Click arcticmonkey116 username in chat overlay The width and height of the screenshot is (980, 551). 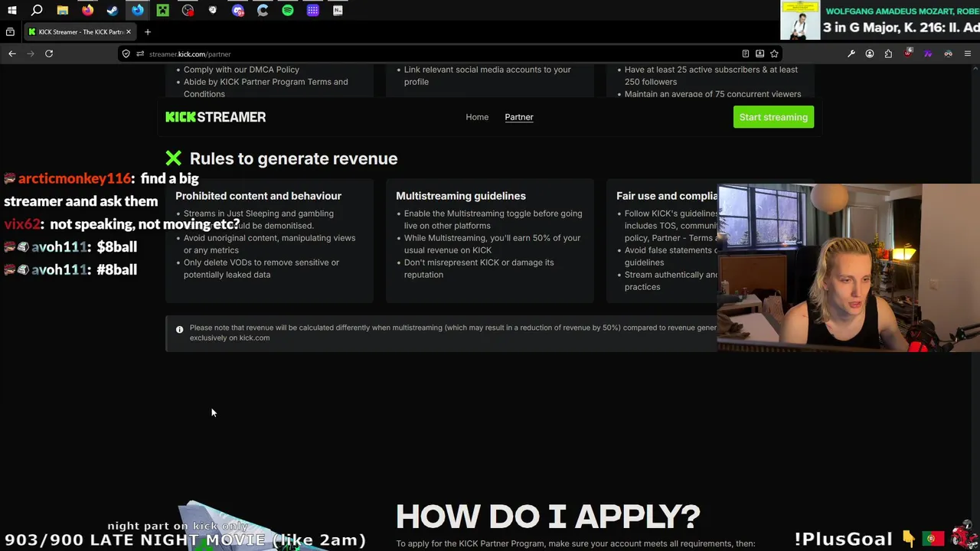pos(75,178)
